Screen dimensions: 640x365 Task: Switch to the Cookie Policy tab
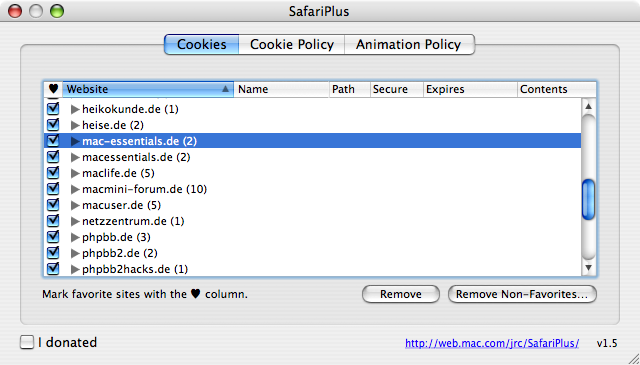(x=292, y=44)
